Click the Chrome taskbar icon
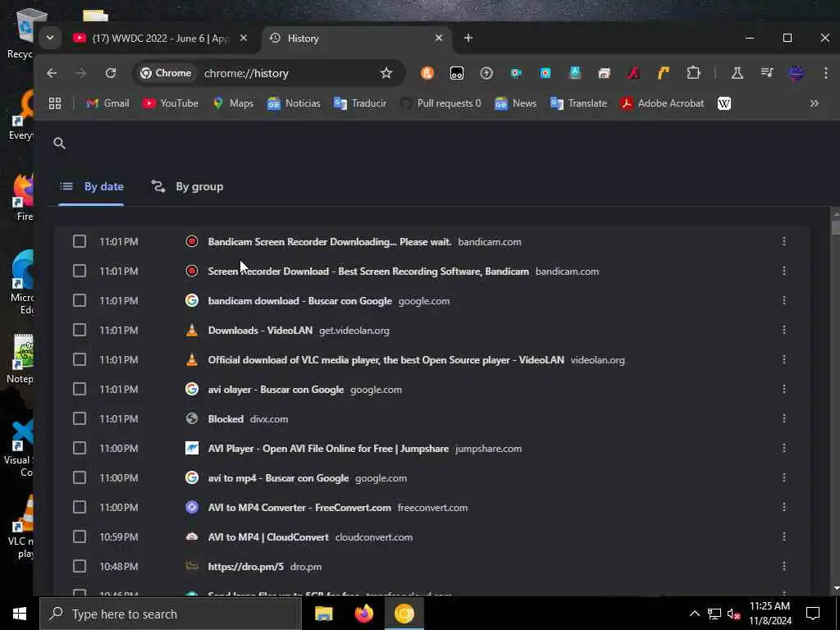Image resolution: width=840 pixels, height=630 pixels. pyautogui.click(x=404, y=614)
